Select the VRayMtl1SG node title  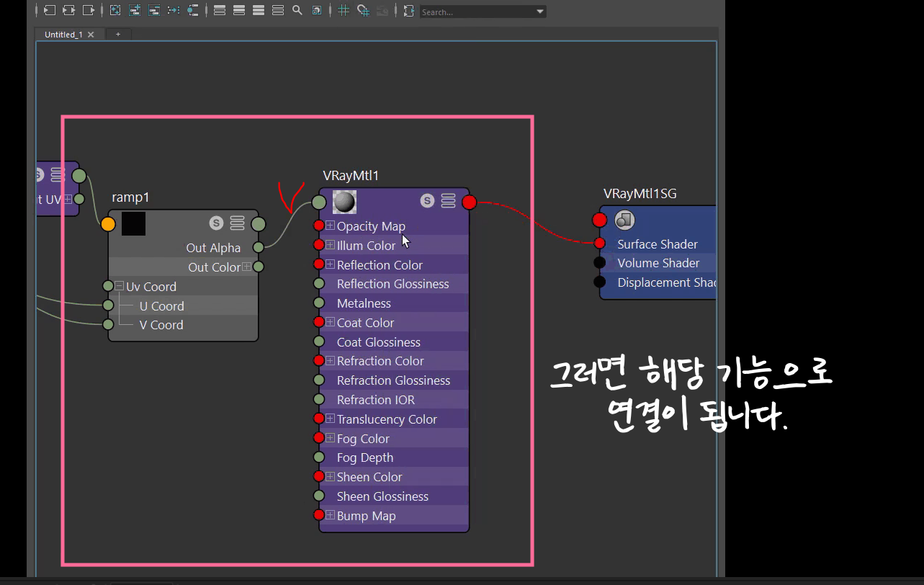click(x=640, y=194)
